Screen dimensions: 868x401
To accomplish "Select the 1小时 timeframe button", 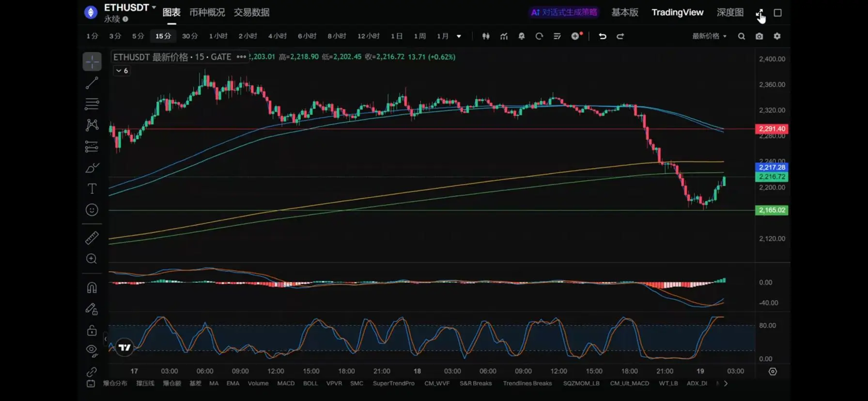I will coord(218,36).
